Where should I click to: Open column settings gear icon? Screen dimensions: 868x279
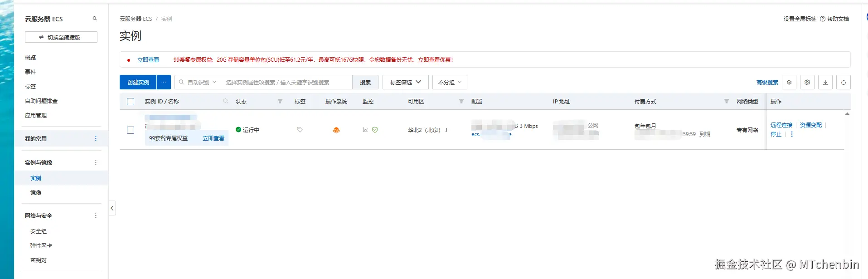pyautogui.click(x=807, y=82)
